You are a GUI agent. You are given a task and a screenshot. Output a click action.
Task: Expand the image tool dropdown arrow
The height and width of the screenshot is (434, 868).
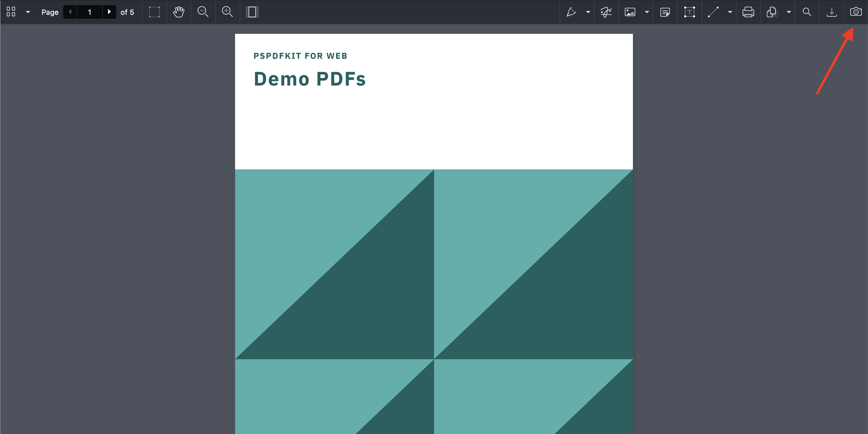647,12
